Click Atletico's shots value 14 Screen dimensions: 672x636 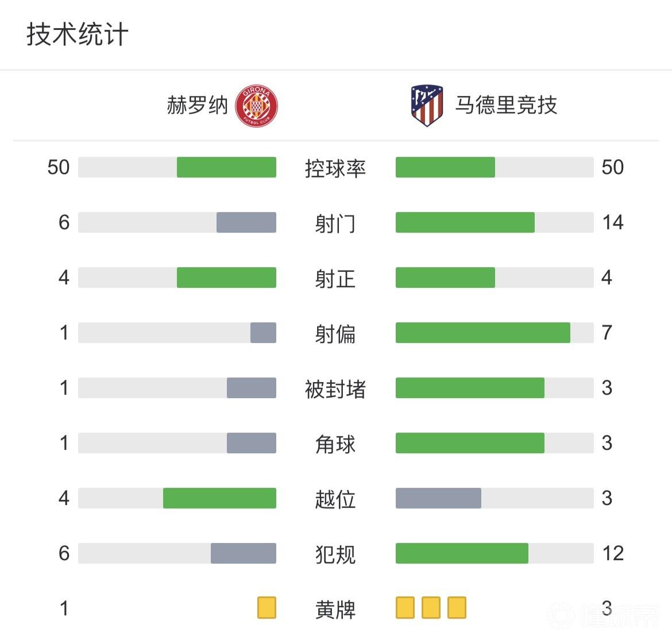click(612, 222)
